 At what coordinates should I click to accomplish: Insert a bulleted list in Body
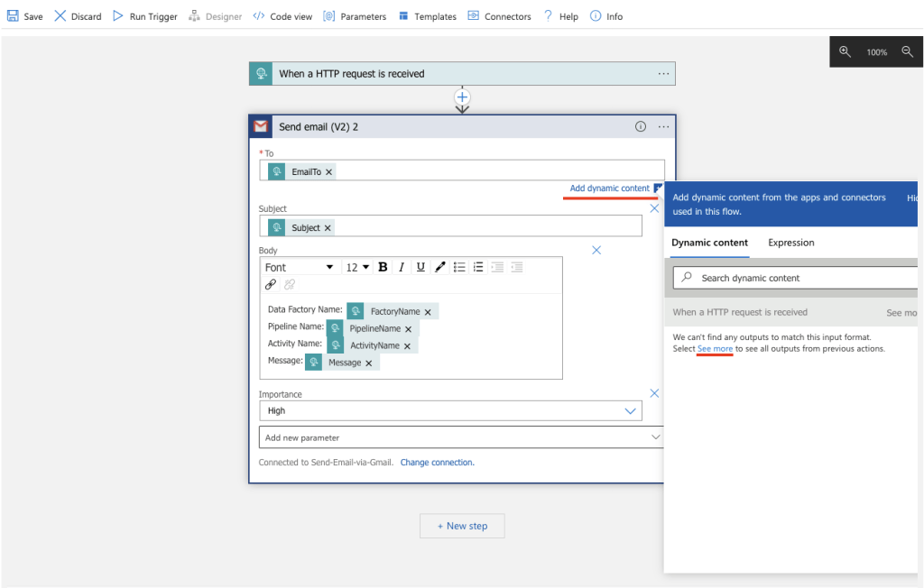click(x=459, y=267)
